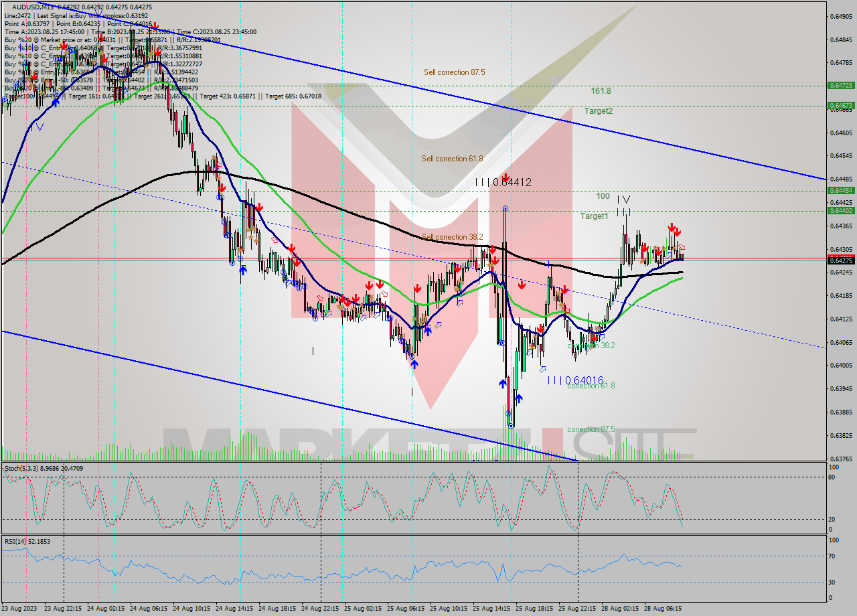Click the 0.64785 price axis label
The width and height of the screenshot is (857, 616).
point(841,63)
